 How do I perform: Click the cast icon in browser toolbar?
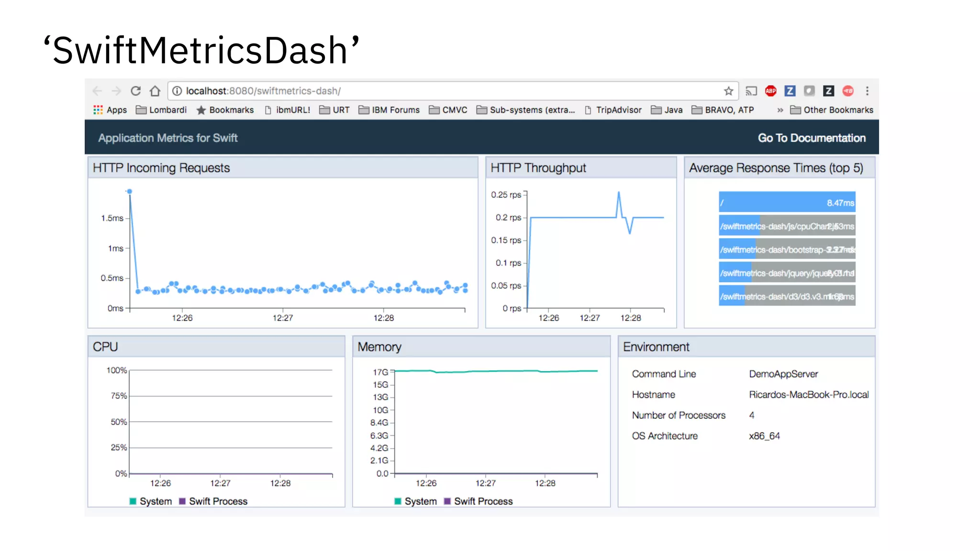click(751, 91)
